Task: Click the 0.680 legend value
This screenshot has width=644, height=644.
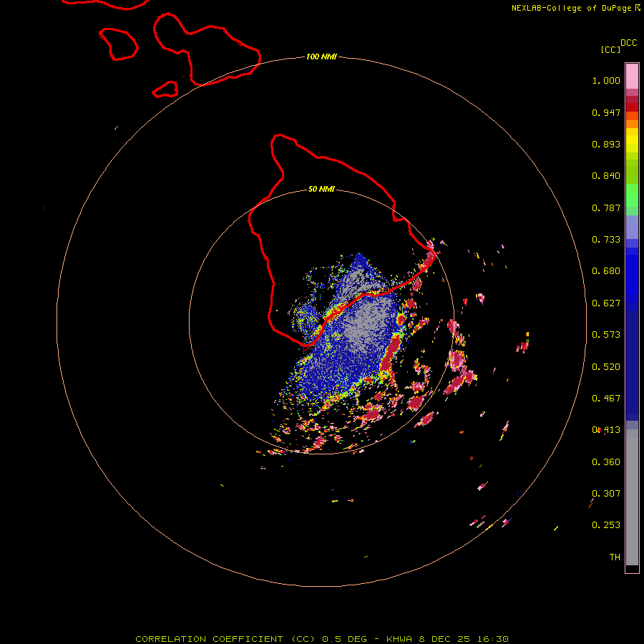Action: point(606,271)
